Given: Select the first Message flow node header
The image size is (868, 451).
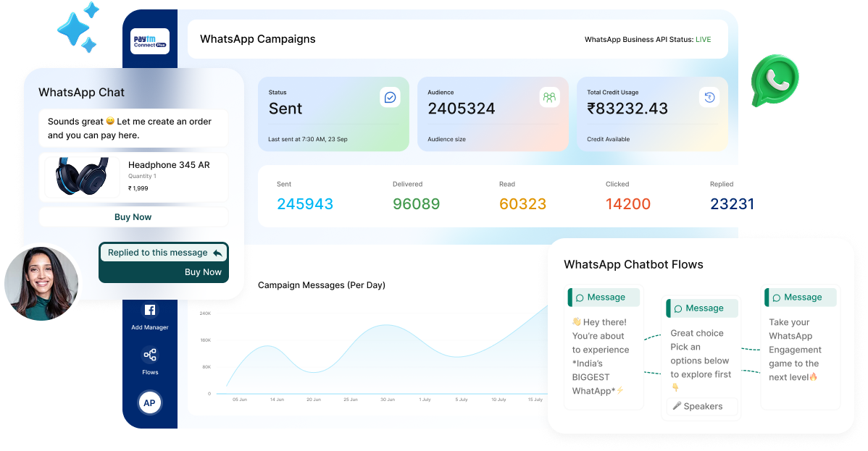Looking at the screenshot, I should pyautogui.click(x=604, y=297).
